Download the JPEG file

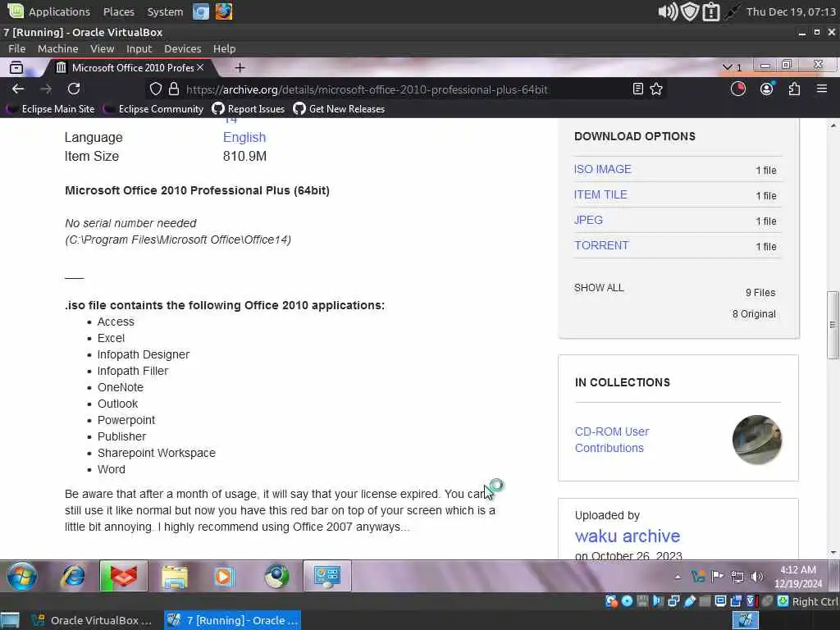coord(588,220)
